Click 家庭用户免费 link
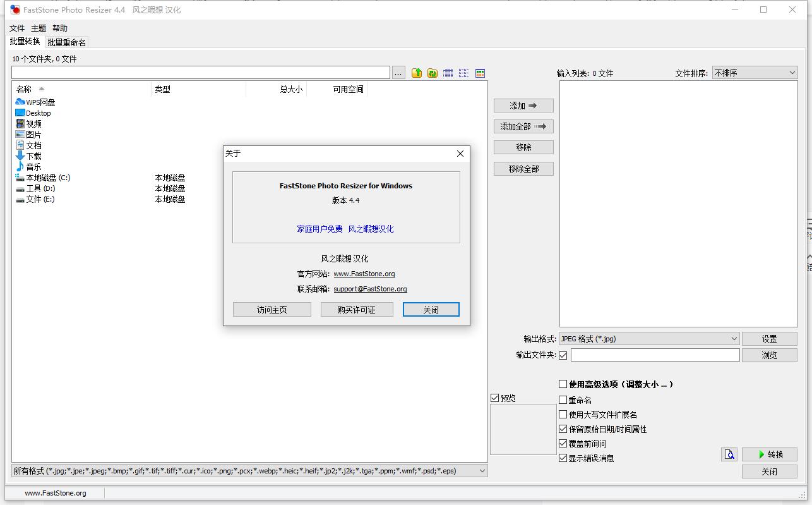The image size is (812, 505). coord(319,229)
